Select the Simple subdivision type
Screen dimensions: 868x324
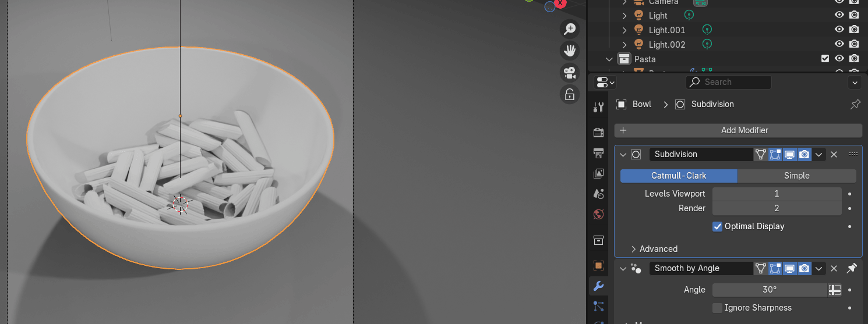pyautogui.click(x=796, y=176)
